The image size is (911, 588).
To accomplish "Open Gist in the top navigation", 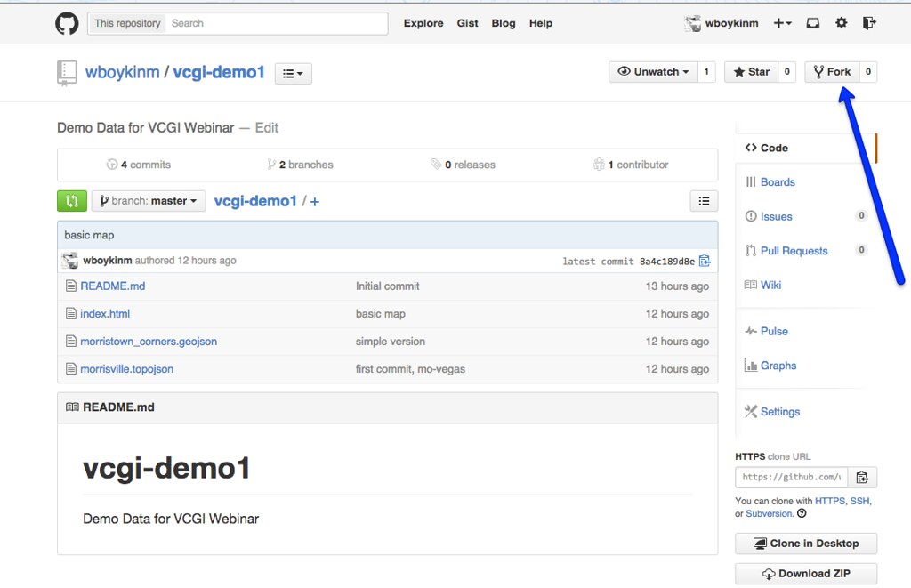I will pyautogui.click(x=467, y=23).
